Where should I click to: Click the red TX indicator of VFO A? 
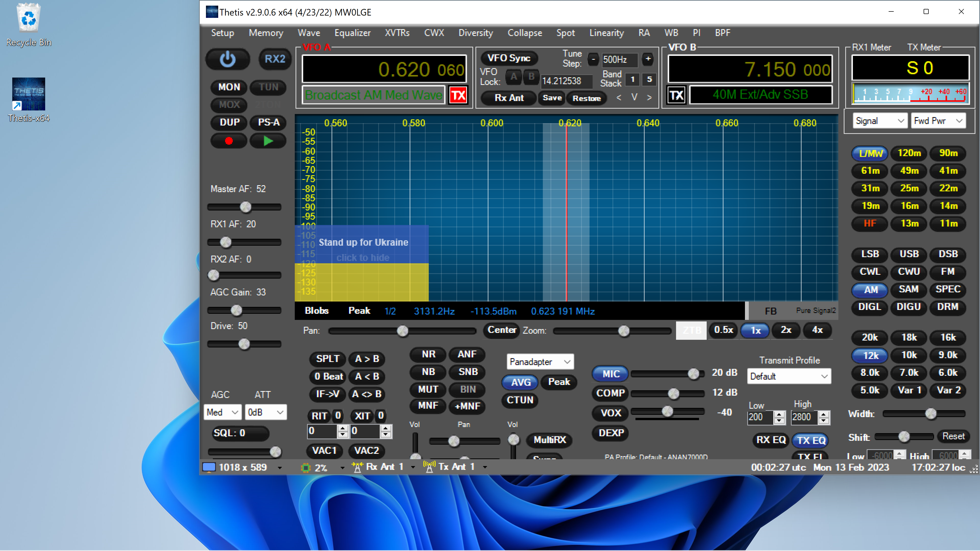point(458,95)
